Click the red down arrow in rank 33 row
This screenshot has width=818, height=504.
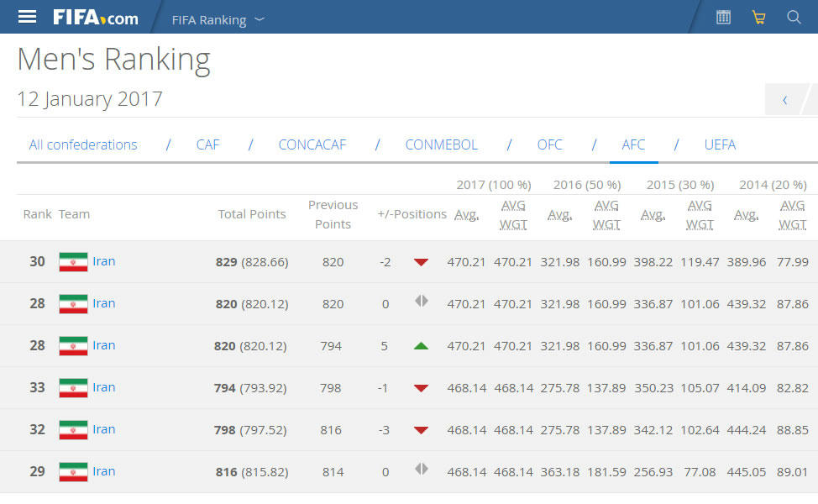421,388
